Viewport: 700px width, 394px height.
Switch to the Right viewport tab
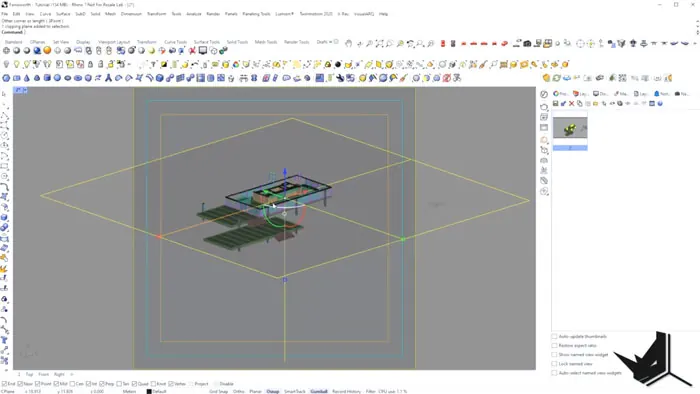point(59,374)
